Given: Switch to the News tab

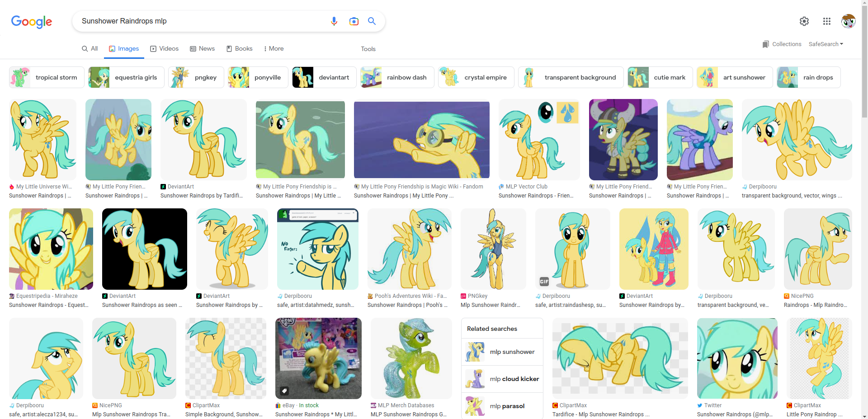Looking at the screenshot, I should coord(202,49).
